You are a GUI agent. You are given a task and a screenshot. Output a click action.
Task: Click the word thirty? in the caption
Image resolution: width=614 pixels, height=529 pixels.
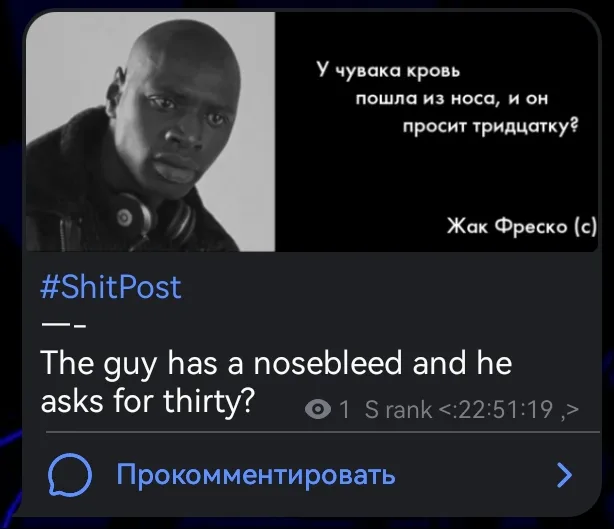click(x=209, y=401)
